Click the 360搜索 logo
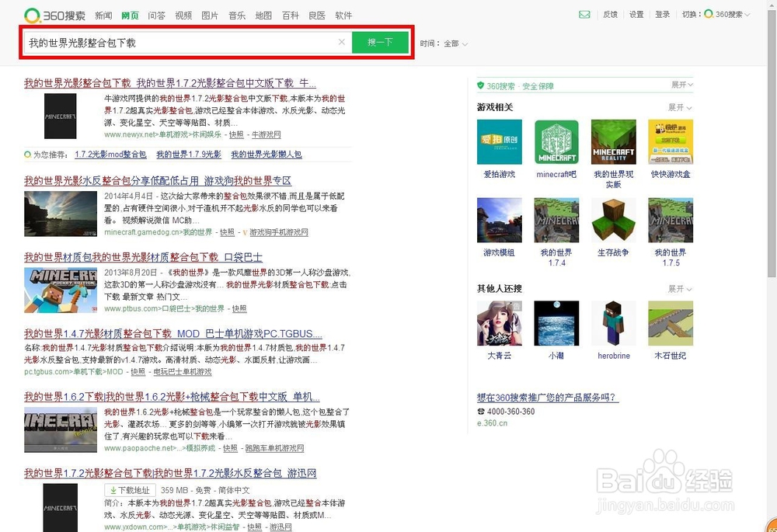This screenshot has height=532, width=777. point(55,16)
